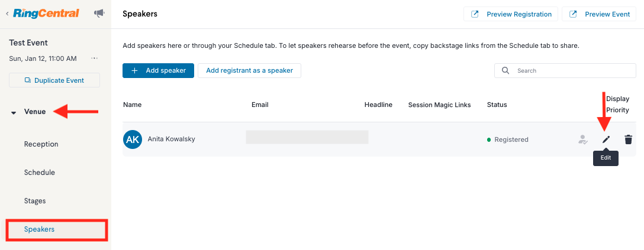Open Preview Registration
The image size is (644, 250).
click(x=510, y=14)
